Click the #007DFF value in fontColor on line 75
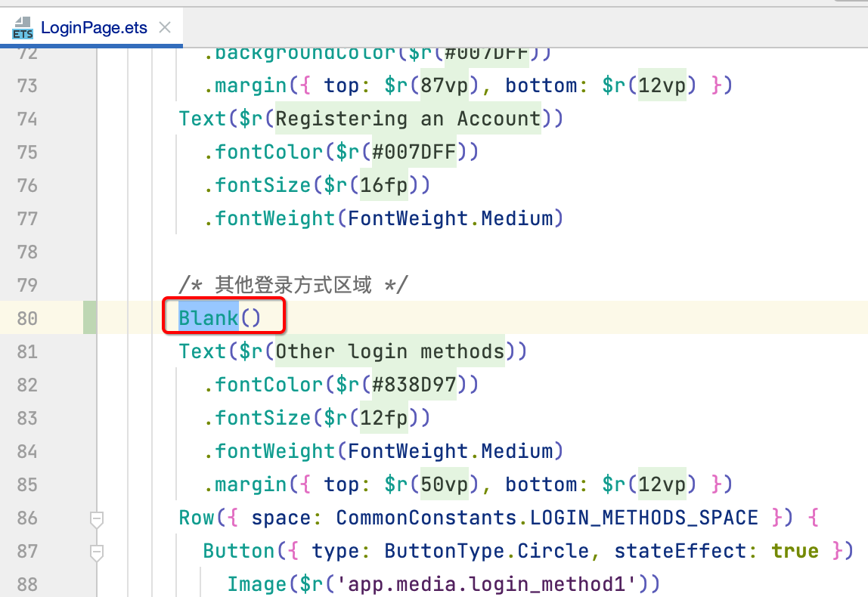 [x=414, y=152]
